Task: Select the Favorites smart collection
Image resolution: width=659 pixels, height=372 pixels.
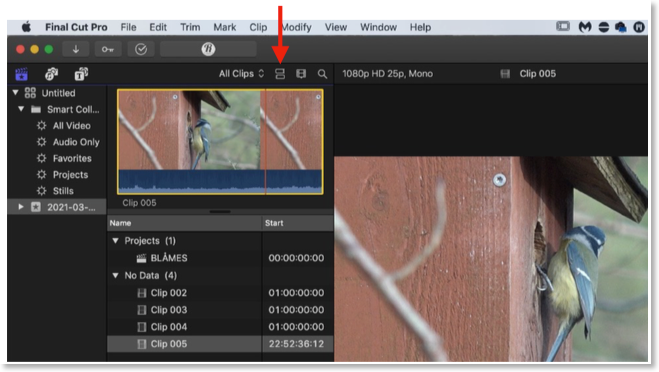Action: click(72, 158)
